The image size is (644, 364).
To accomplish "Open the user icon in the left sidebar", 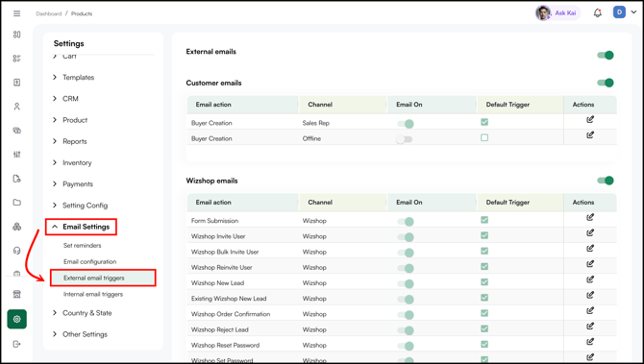I will click(x=17, y=107).
